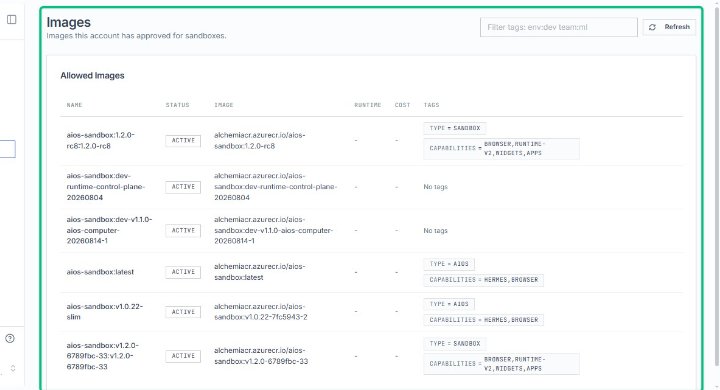Sort by the NAME column header
The width and height of the screenshot is (720, 390).
(74, 105)
